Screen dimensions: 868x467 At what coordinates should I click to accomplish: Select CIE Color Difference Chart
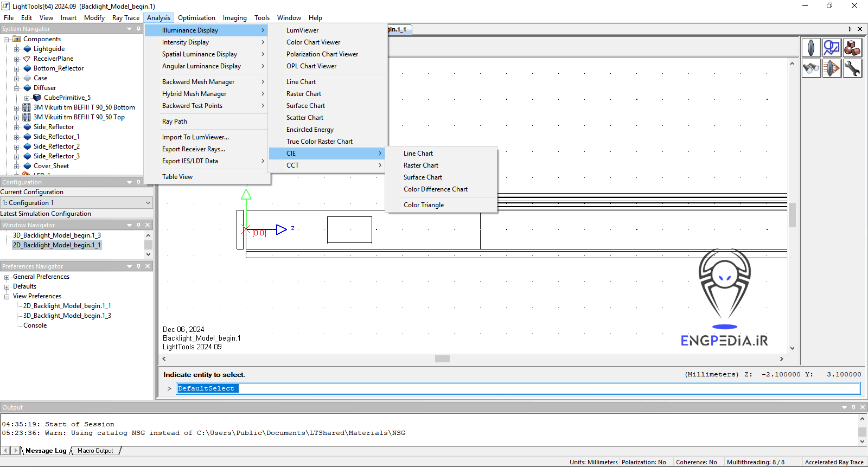coord(435,189)
